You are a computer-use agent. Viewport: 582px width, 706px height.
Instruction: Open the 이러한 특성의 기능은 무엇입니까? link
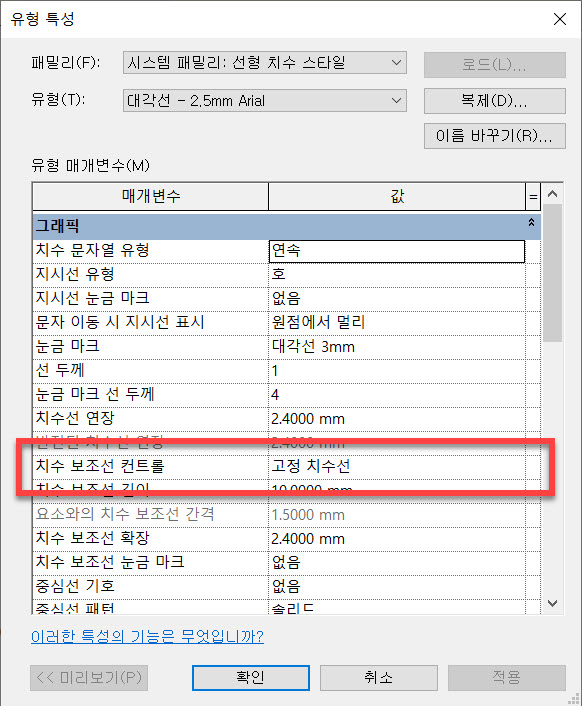tap(147, 637)
